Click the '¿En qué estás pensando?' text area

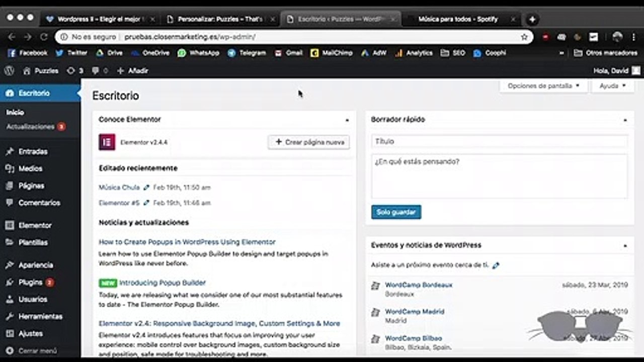point(500,176)
